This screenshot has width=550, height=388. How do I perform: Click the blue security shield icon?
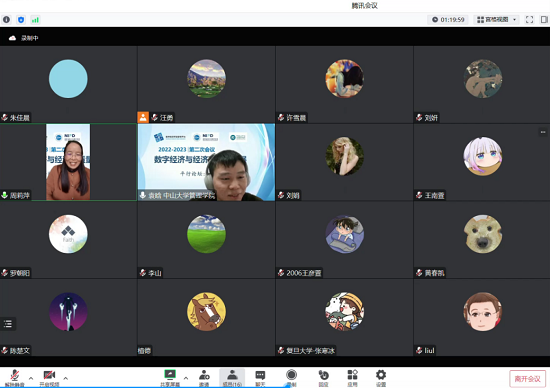point(21,20)
